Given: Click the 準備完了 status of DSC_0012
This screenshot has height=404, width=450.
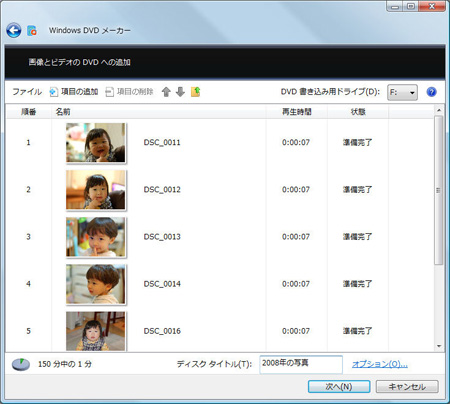Looking at the screenshot, I should point(357,190).
